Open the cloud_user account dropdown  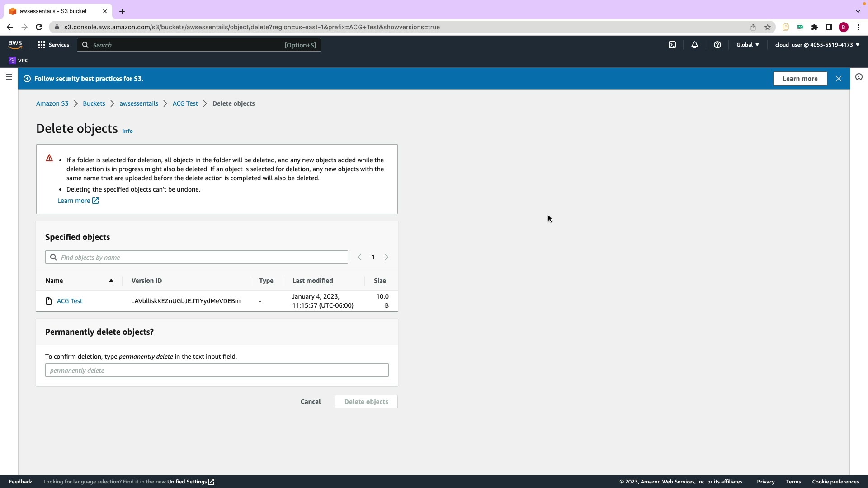coord(817,45)
